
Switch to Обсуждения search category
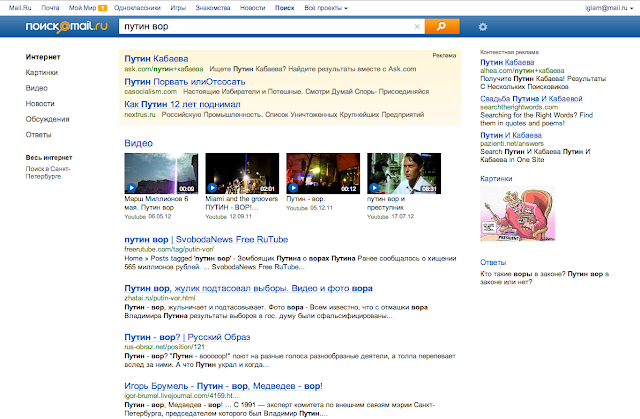tap(47, 119)
